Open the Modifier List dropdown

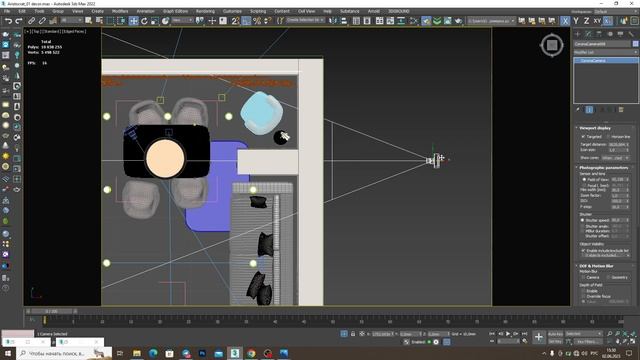[606, 52]
